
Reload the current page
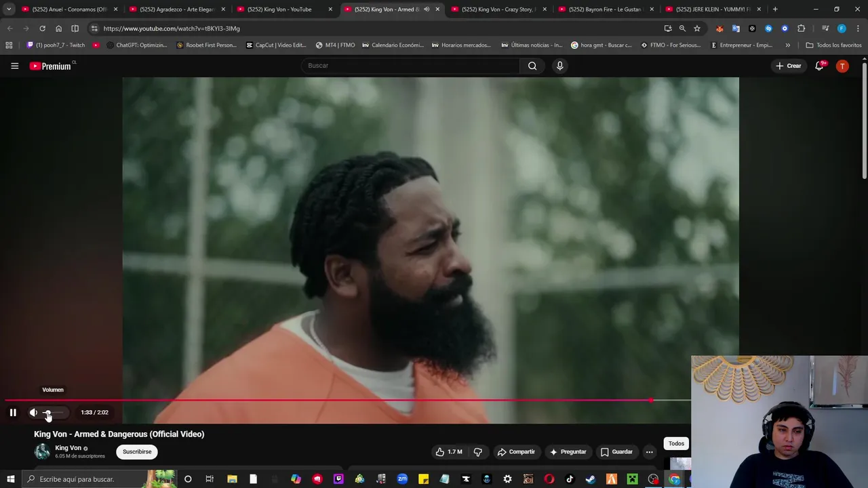42,28
